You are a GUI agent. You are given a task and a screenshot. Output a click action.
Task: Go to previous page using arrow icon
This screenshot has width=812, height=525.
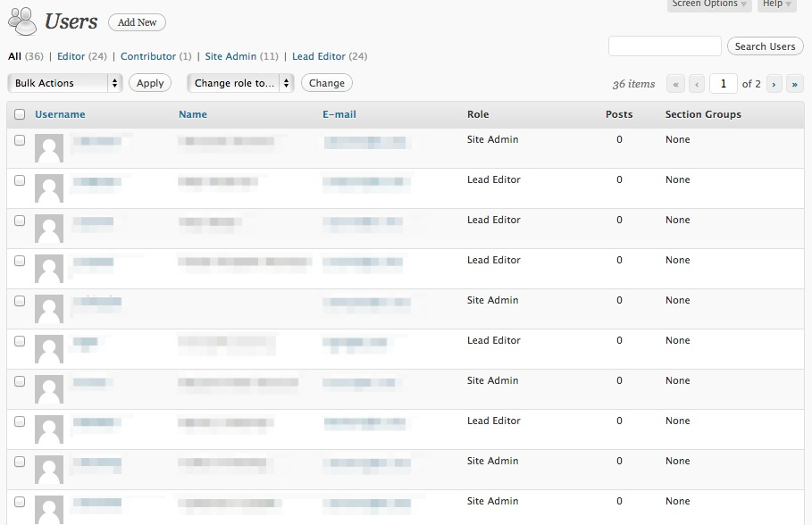[x=697, y=83]
